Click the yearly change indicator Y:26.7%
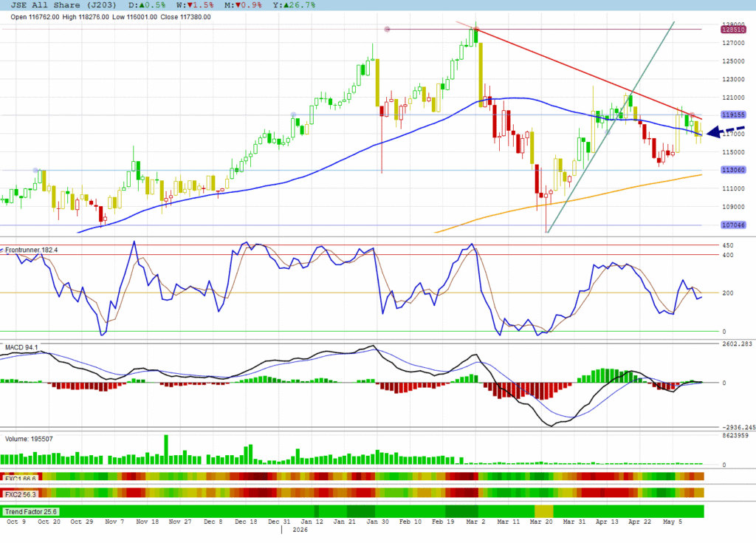The image size is (756, 543). 294,5
